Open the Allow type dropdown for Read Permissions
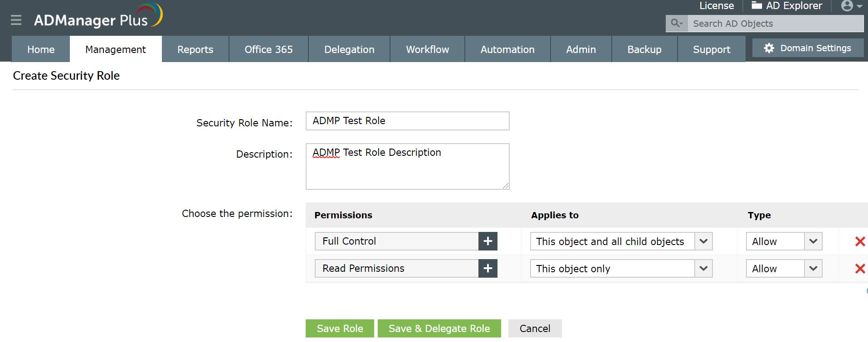The image size is (868, 342). pyautogui.click(x=813, y=269)
